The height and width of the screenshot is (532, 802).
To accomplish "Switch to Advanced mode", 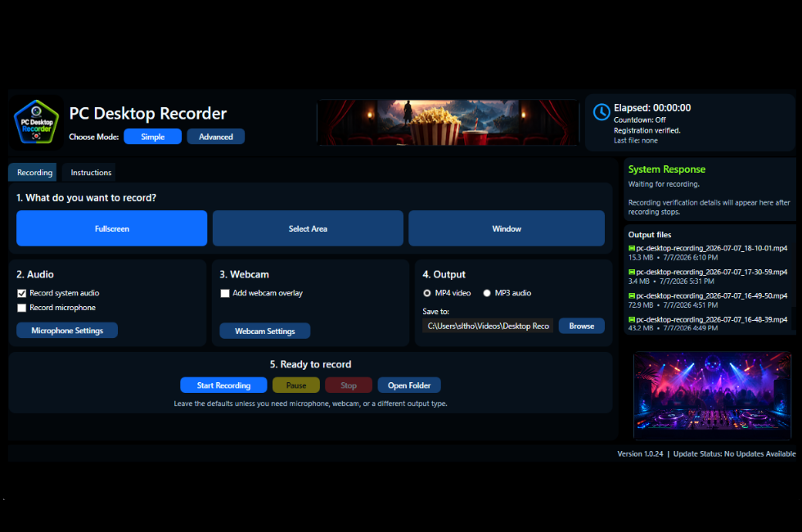I will 216,137.
